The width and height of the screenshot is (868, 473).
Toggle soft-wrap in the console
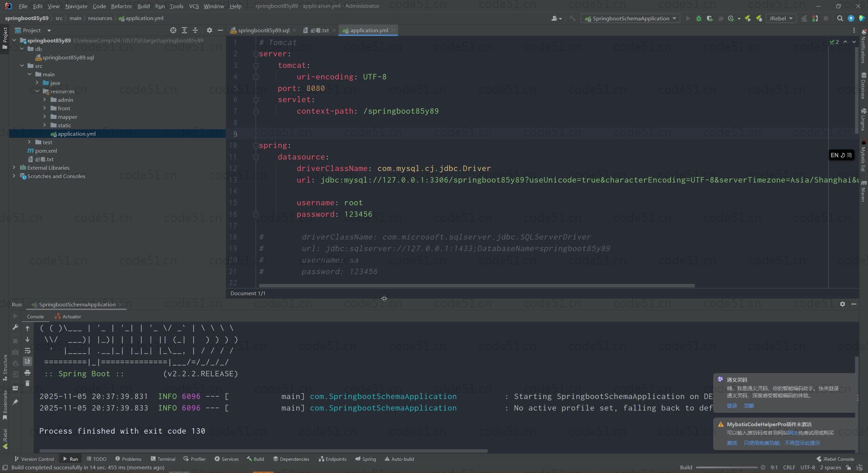pos(28,351)
